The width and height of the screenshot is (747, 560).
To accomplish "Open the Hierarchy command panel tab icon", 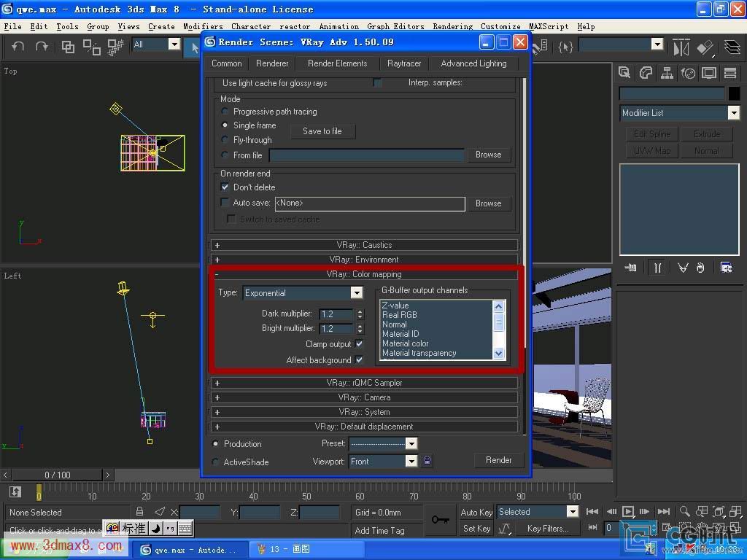I will click(667, 73).
